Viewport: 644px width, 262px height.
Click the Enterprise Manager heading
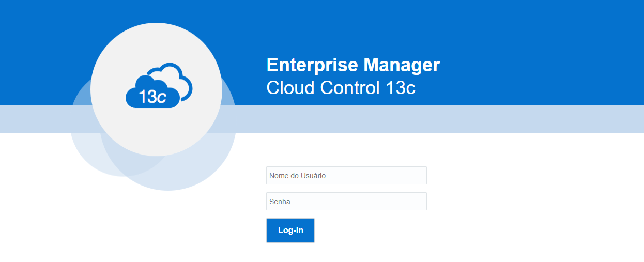(x=353, y=65)
